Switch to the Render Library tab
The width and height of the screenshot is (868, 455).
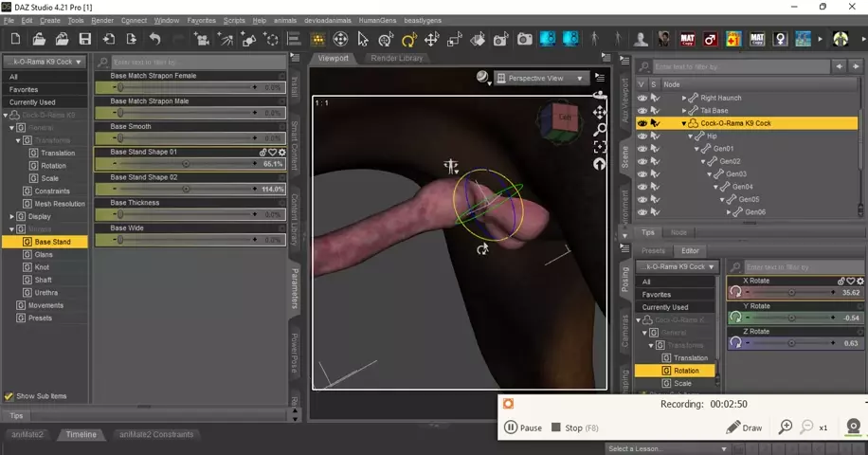397,58
